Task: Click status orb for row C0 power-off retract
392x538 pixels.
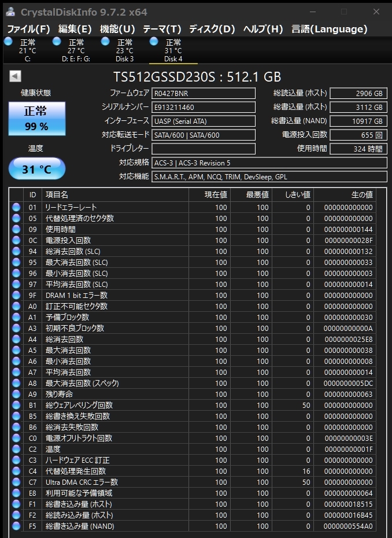Action: point(16,438)
